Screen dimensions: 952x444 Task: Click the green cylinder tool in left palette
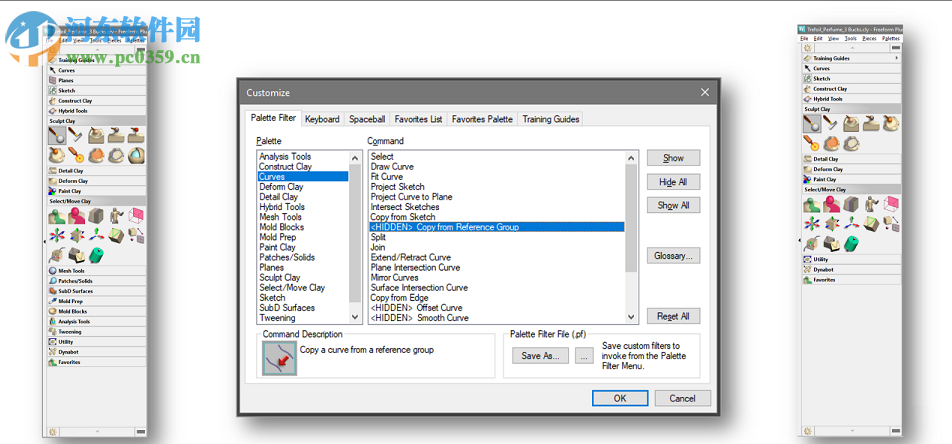tap(96, 255)
